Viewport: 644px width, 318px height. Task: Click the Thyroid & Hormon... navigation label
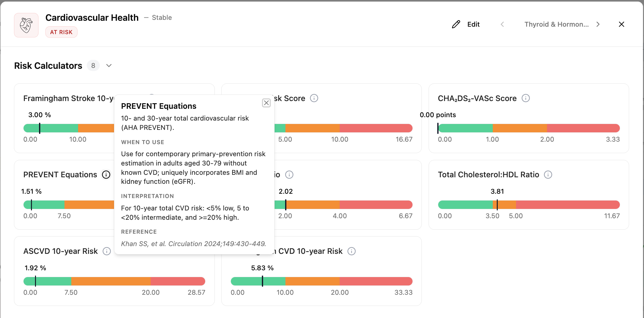556,24
